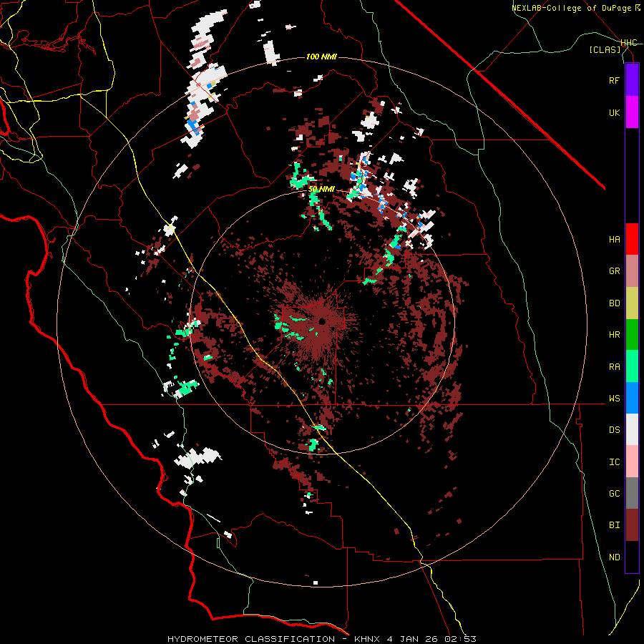The width and height of the screenshot is (644, 644).
Task: Click the UK legend label
Action: 614,112
